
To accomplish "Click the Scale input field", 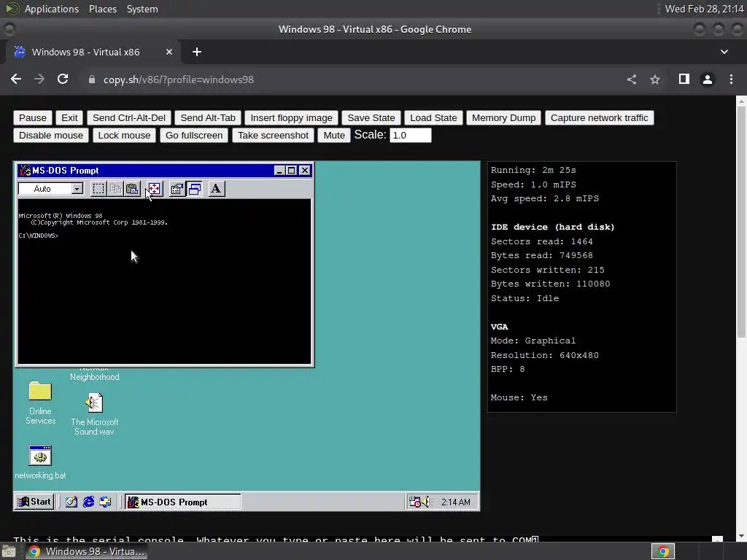I will tap(411, 135).
